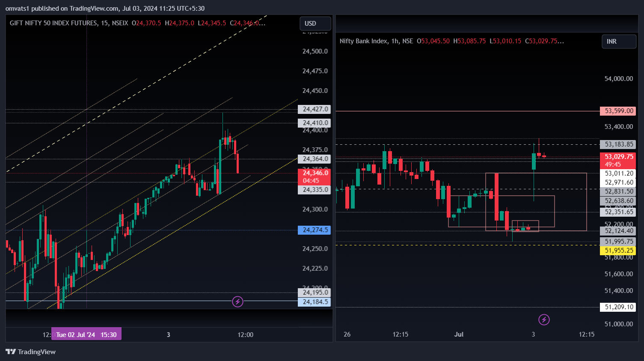Viewport: 644px width, 361px height.
Task: Click the current price 24,346.0 label
Action: coord(315,176)
